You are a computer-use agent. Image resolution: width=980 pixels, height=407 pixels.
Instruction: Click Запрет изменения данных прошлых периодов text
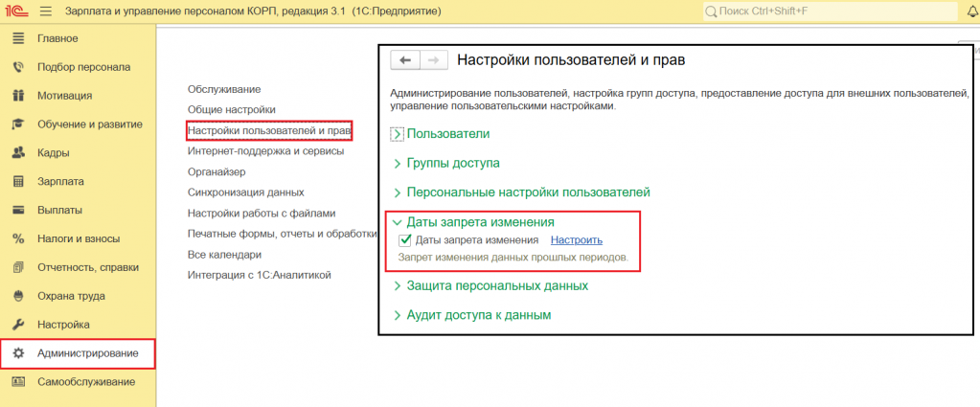(x=513, y=257)
